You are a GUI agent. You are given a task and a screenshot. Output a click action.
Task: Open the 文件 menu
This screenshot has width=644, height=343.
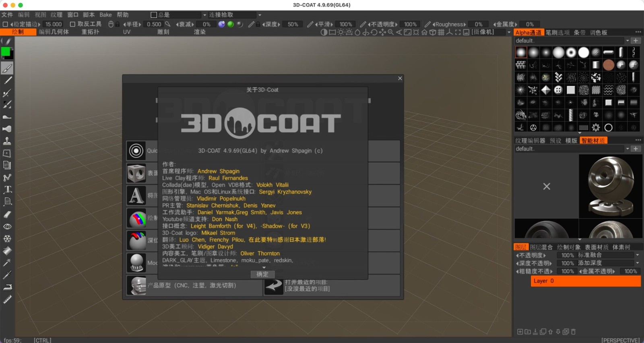(7, 15)
